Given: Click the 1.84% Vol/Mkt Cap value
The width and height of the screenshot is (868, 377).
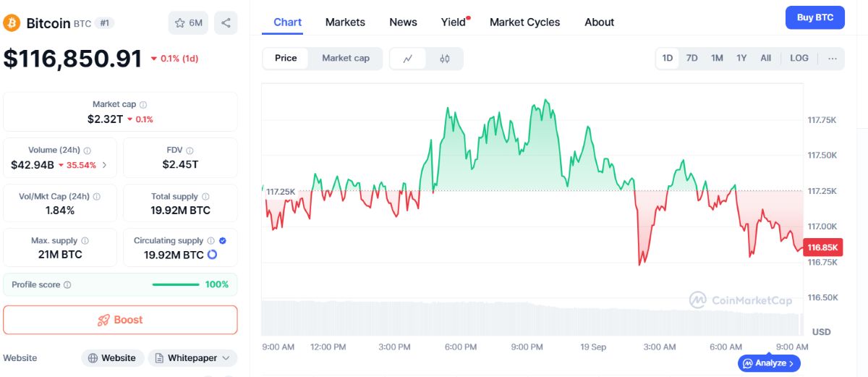Looking at the screenshot, I should pyautogui.click(x=60, y=210).
